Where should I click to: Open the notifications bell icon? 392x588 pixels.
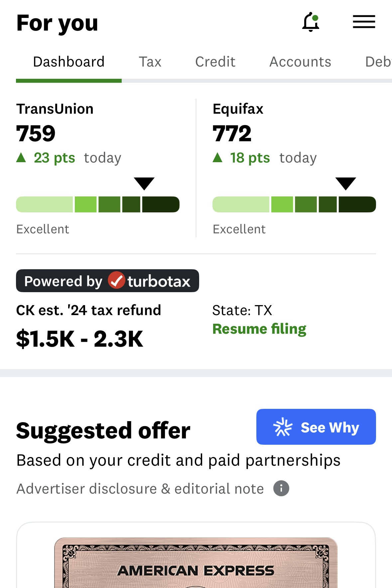click(x=311, y=22)
